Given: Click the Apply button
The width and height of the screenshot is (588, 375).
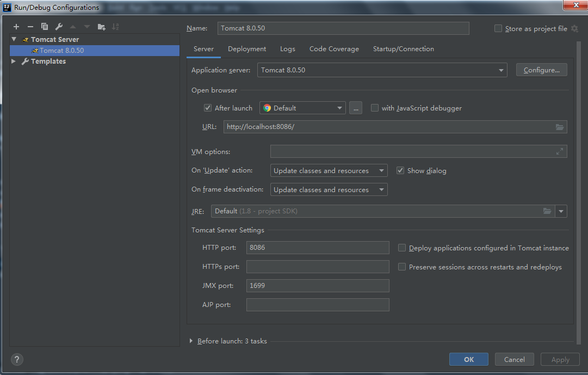Looking at the screenshot, I should point(560,359).
